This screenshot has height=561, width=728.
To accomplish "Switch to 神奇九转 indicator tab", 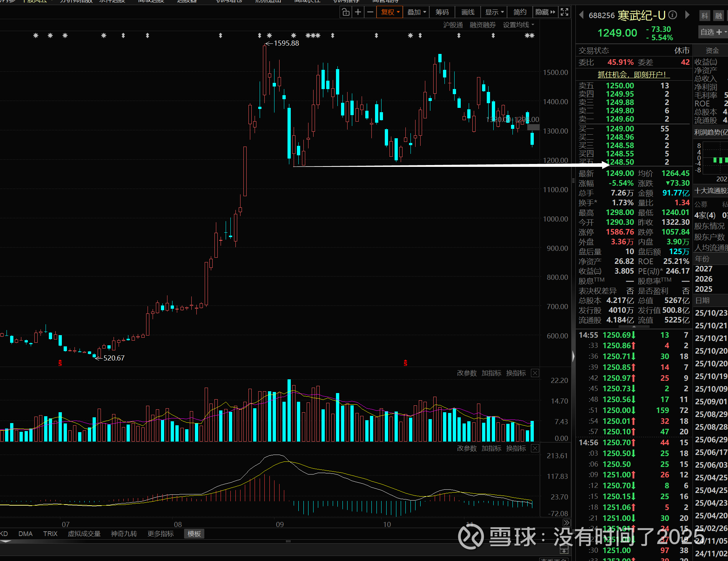I will click(x=124, y=534).
